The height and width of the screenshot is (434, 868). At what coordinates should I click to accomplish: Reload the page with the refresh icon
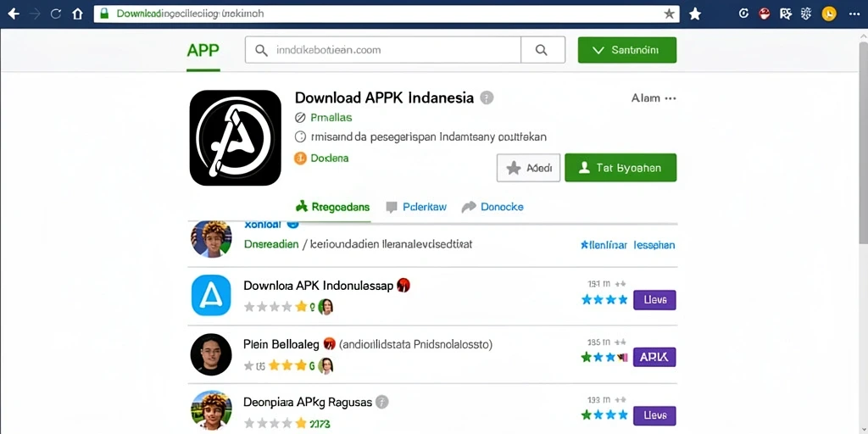pyautogui.click(x=55, y=14)
